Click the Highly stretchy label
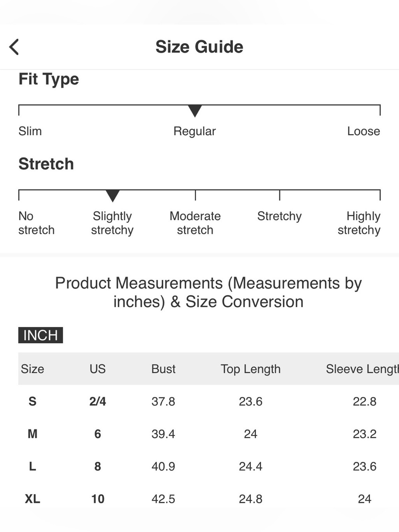Image resolution: width=399 pixels, height=532 pixels. click(359, 223)
